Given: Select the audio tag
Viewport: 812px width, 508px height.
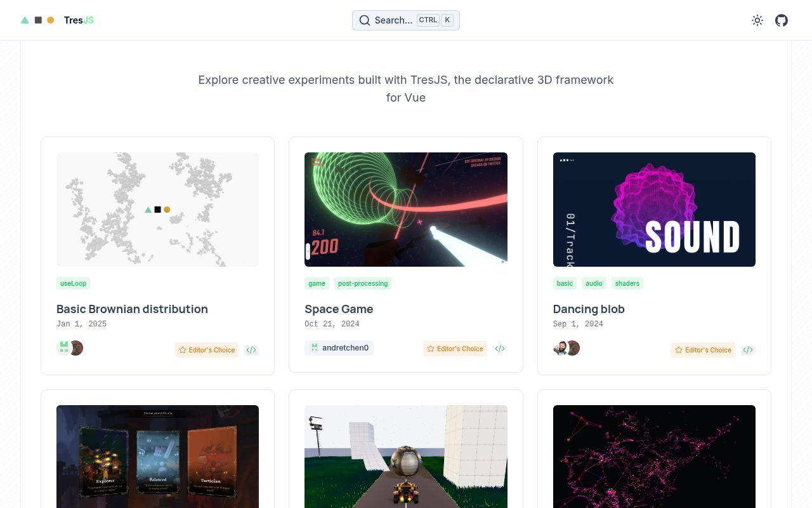Looking at the screenshot, I should pos(594,283).
